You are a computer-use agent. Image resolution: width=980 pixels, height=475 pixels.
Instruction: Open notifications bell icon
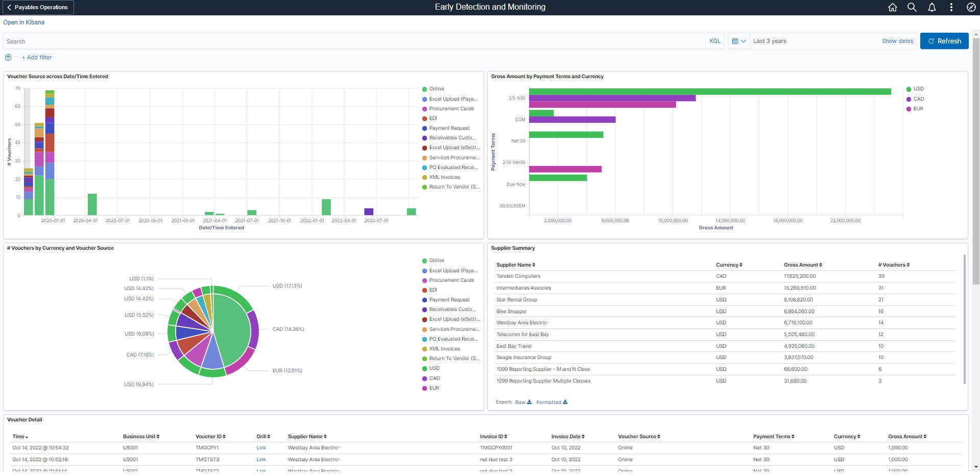[931, 7]
